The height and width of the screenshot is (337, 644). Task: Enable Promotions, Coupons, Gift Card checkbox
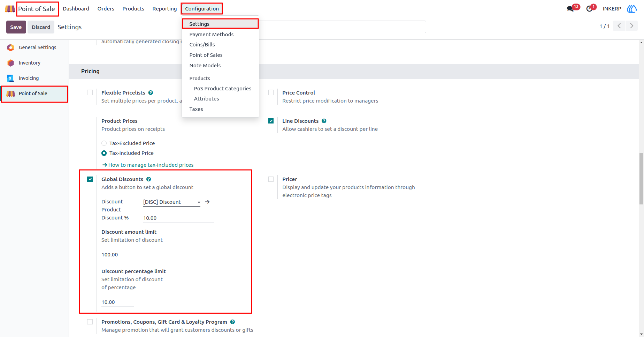coord(90,322)
